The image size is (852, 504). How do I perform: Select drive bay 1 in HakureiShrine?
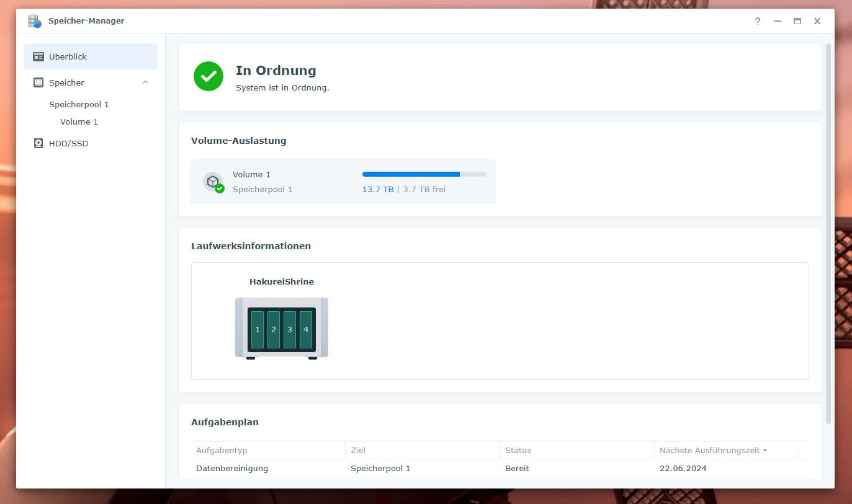click(x=258, y=330)
